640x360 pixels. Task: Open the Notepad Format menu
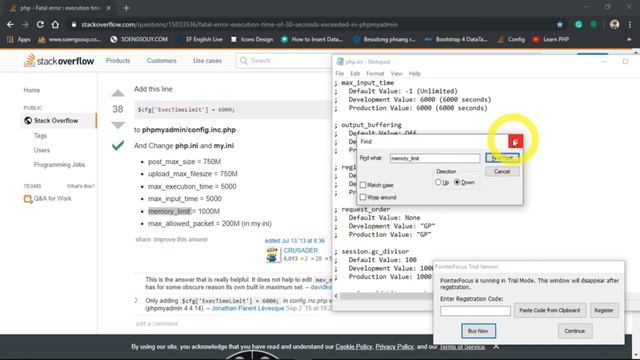(x=375, y=73)
